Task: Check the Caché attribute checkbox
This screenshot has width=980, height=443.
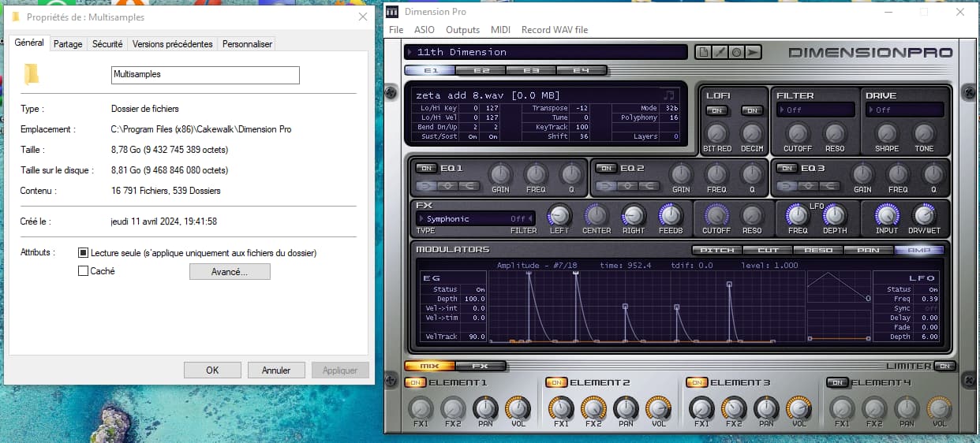Action: 83,270
